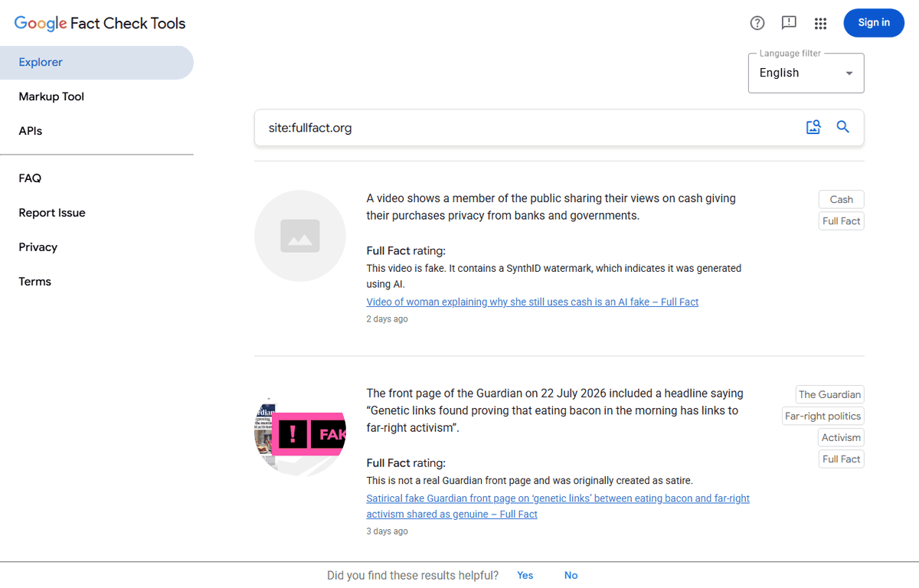Click the placeholder image thumbnail of cash claim
The width and height of the screenshot is (919, 588).
(x=300, y=236)
